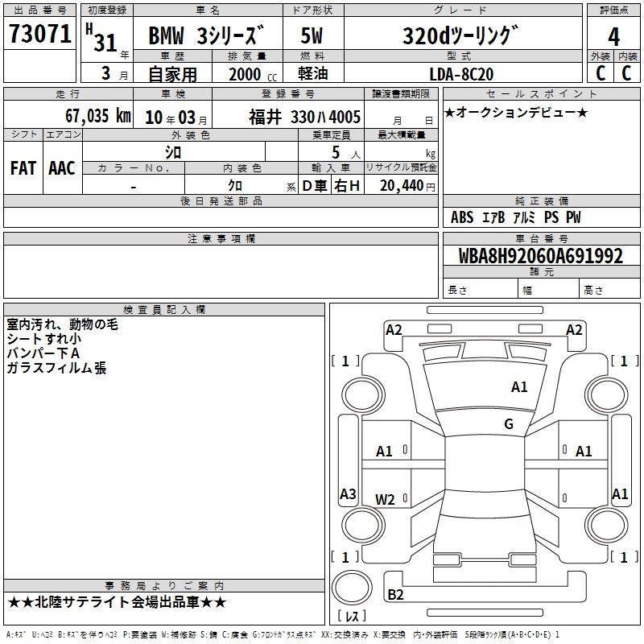Click the [レス] spare tire label
644x644 pixels.
point(352,616)
